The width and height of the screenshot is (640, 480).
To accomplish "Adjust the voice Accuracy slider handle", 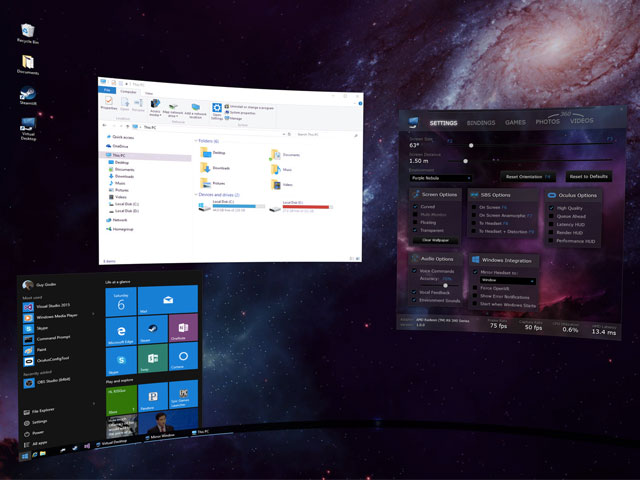I will (x=445, y=285).
